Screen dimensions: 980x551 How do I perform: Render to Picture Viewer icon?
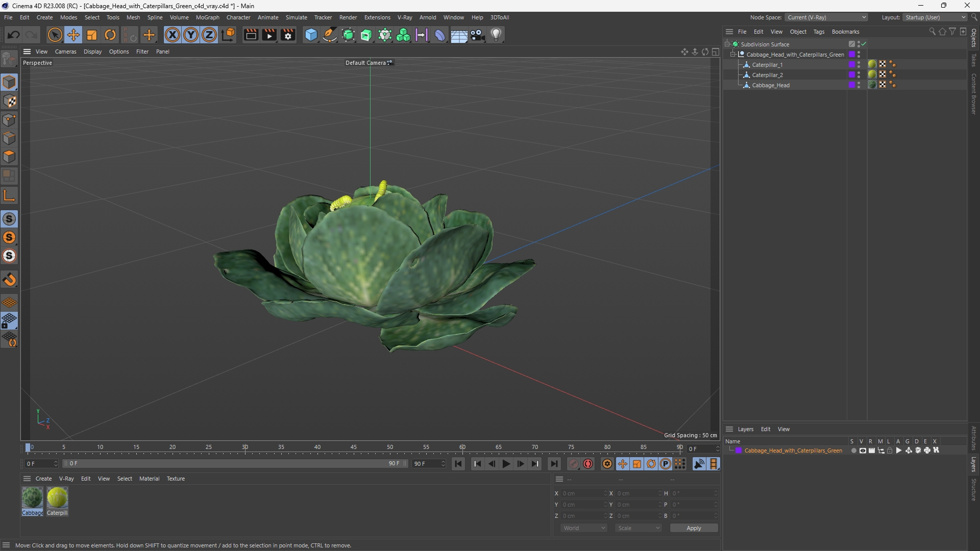tap(269, 35)
